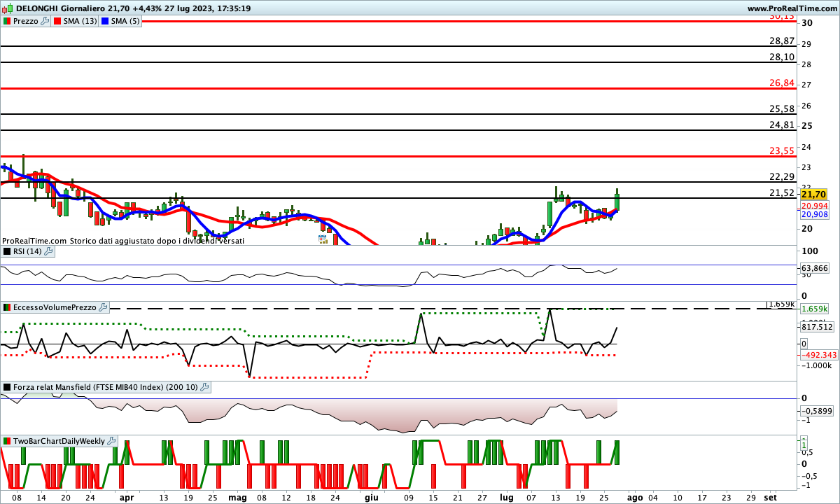Screen dimensions: 840x504
Task: Click the 21,52 price level label
Action: coord(782,192)
